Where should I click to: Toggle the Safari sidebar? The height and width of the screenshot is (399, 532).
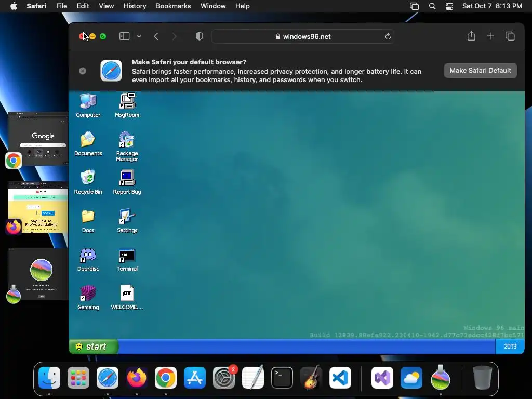tap(125, 36)
